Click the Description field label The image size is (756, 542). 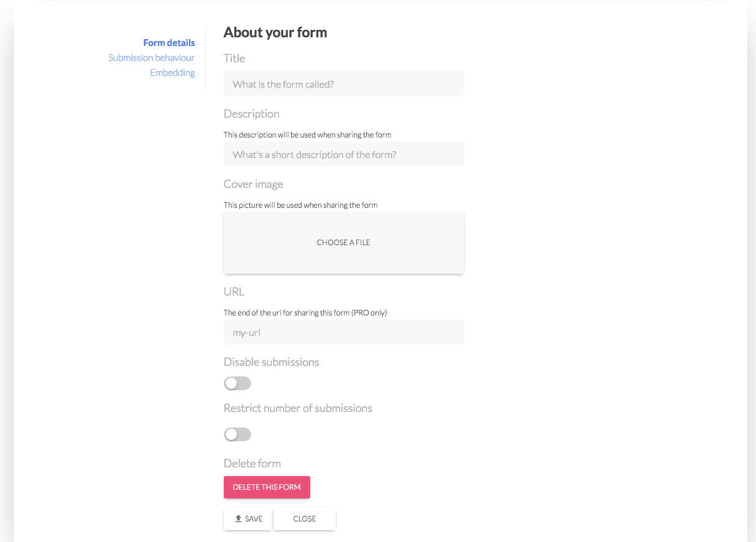pyautogui.click(x=251, y=114)
